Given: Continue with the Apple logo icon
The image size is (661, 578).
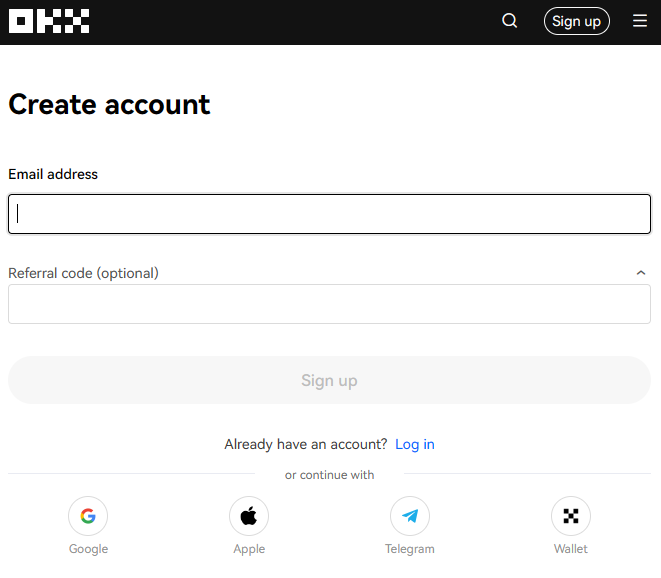Looking at the screenshot, I should click(x=249, y=516).
